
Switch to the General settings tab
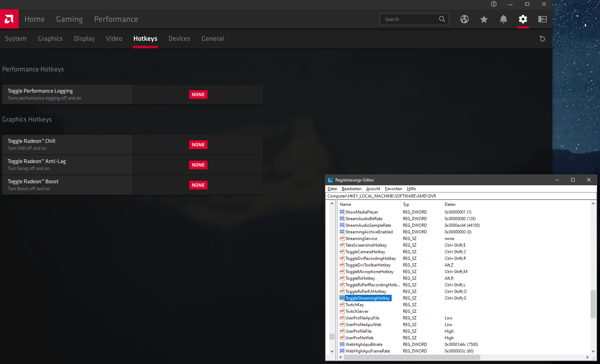coord(212,39)
